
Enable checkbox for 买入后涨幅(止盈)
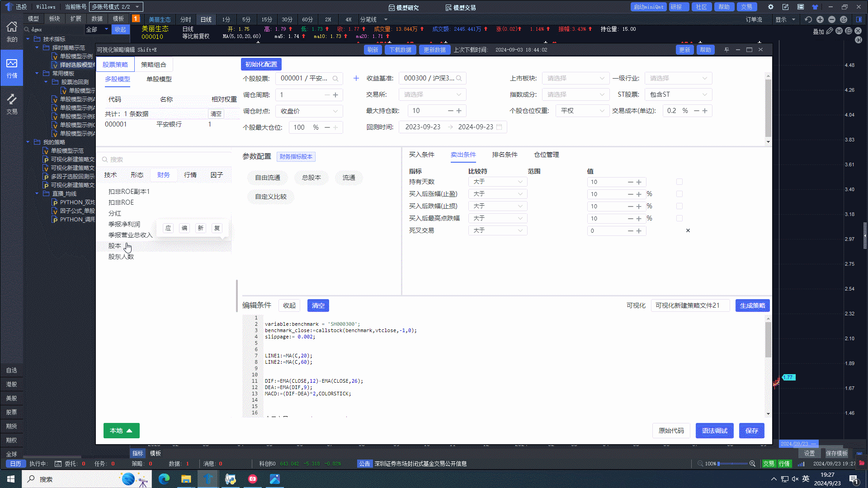click(x=679, y=194)
